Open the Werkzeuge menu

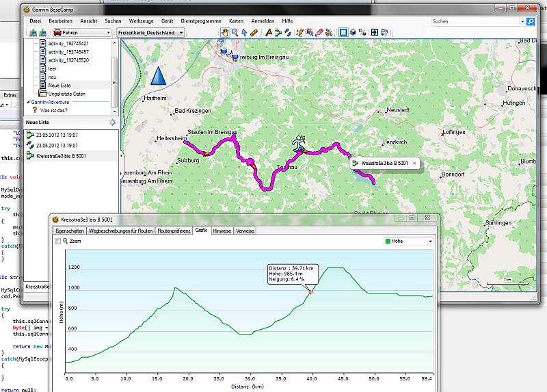click(142, 21)
